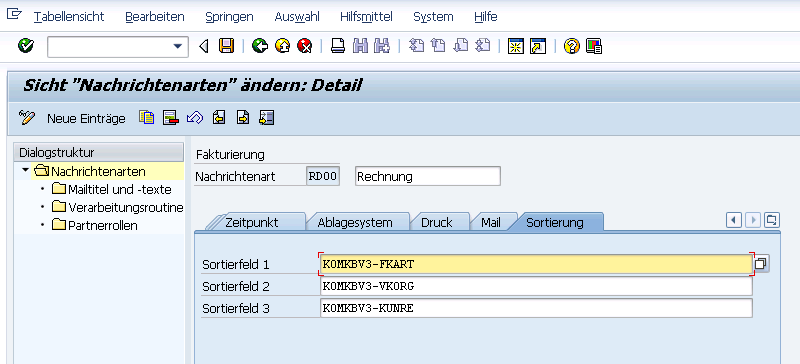Open the System menu
The width and height of the screenshot is (800, 364).
[433, 16]
